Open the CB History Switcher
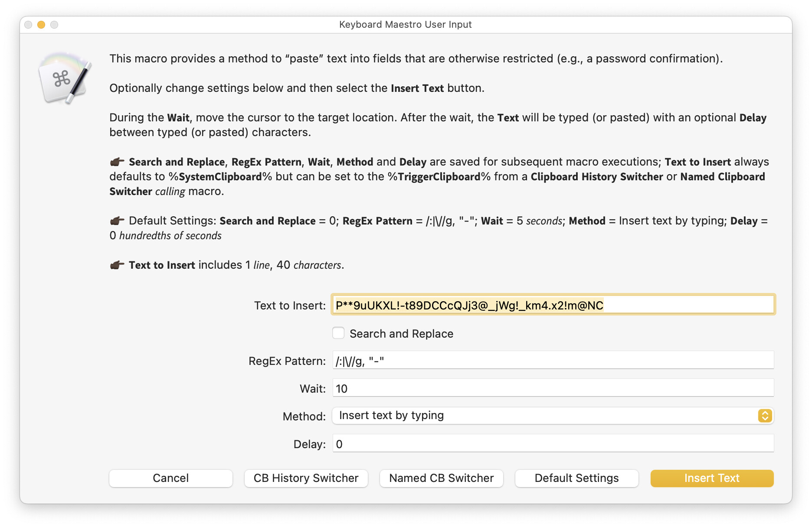812x527 pixels. tap(306, 478)
